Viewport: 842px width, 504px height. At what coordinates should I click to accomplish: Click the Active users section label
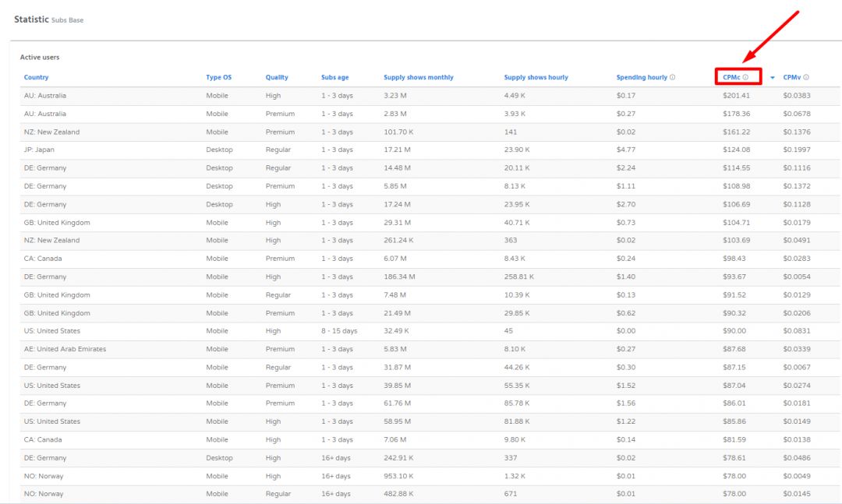pos(40,58)
